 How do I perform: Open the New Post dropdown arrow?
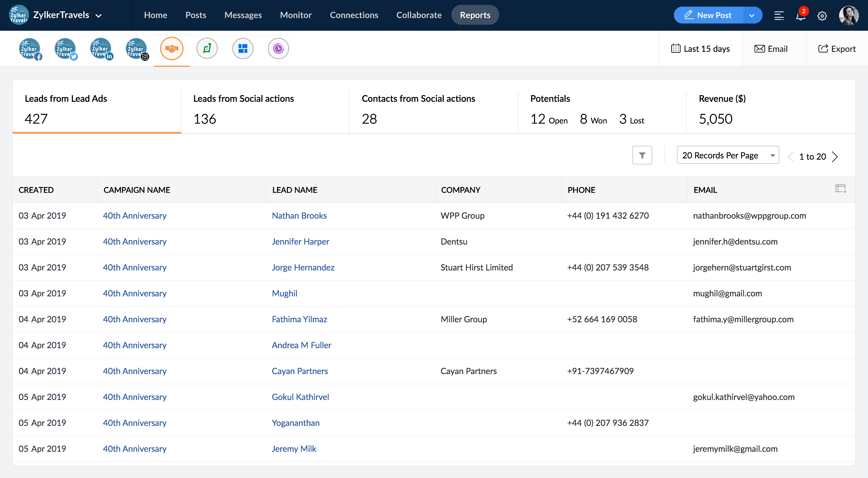[752, 15]
